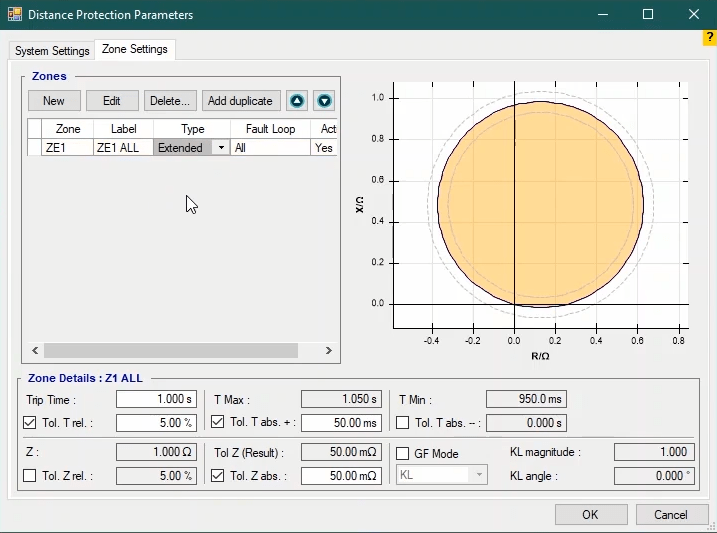The height and width of the screenshot is (533, 717).
Task: Minimize the Distance Protection Parameters window
Action: [601, 15]
